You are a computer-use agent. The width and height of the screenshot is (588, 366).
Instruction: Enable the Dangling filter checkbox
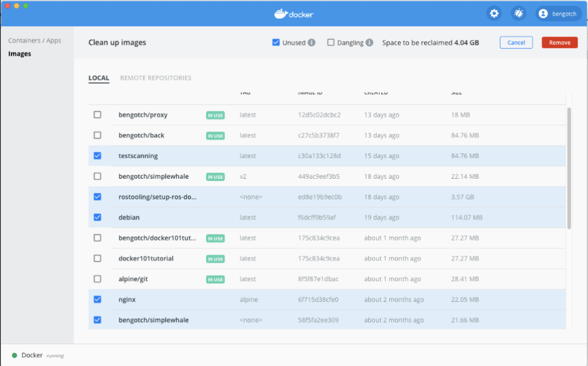click(x=331, y=43)
